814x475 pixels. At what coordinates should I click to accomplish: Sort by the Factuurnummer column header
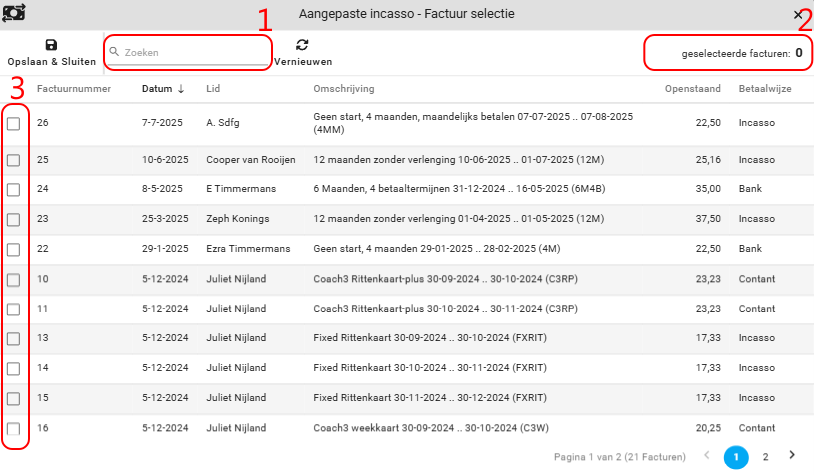pos(73,89)
